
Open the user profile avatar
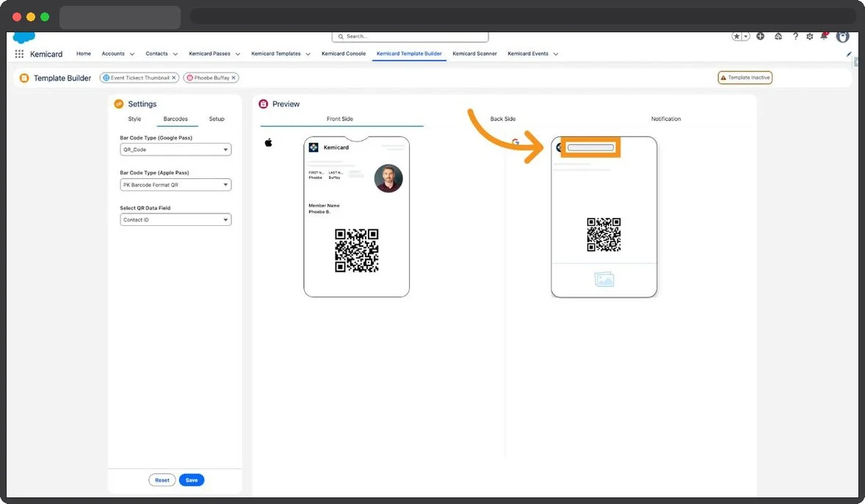(842, 37)
